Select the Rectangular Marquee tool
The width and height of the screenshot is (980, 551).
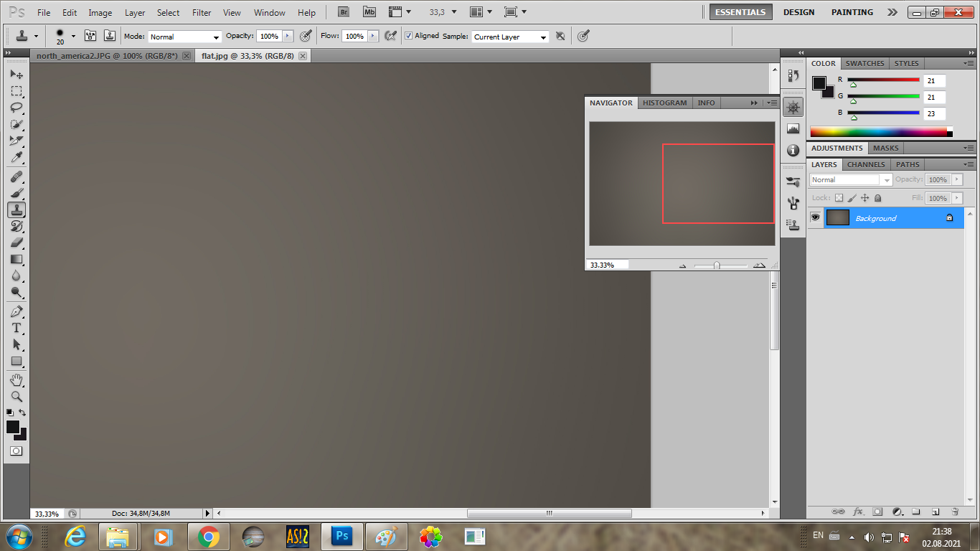pos(17,91)
